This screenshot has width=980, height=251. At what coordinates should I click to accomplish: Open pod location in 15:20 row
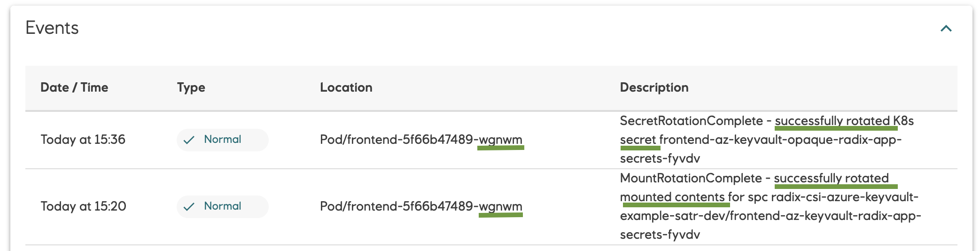tap(420, 206)
